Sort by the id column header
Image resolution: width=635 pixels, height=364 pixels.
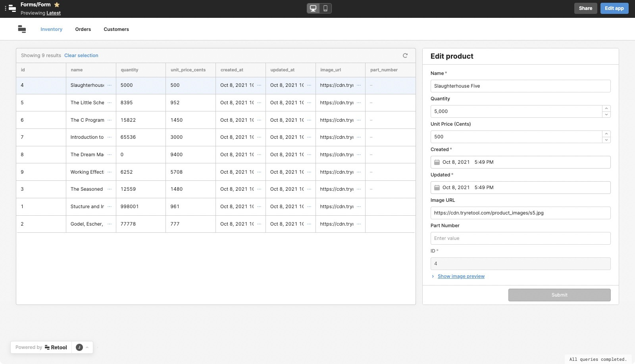tap(41, 70)
